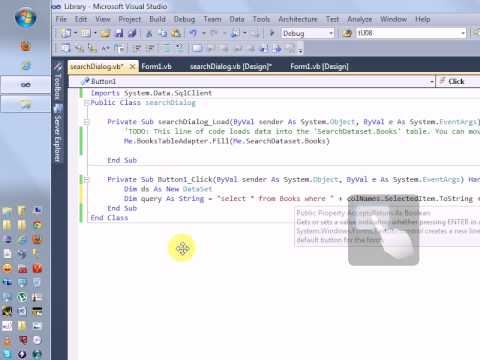This screenshot has height=360, width=480.
Task: Click the Redo toolbar icon
Action: click(214, 33)
